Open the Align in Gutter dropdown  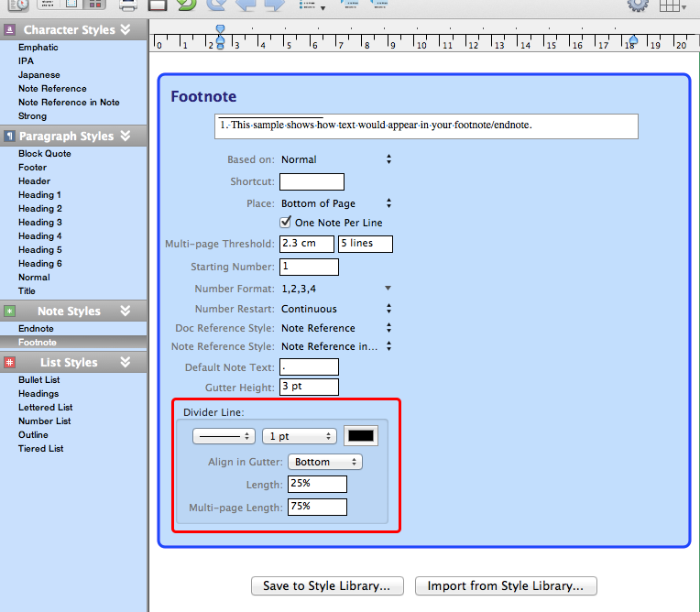325,462
